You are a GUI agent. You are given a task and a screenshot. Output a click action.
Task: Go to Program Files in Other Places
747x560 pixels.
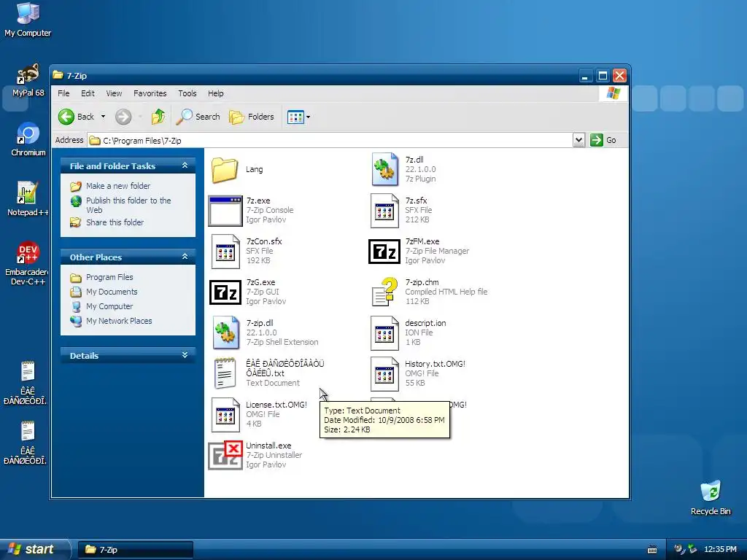click(109, 277)
